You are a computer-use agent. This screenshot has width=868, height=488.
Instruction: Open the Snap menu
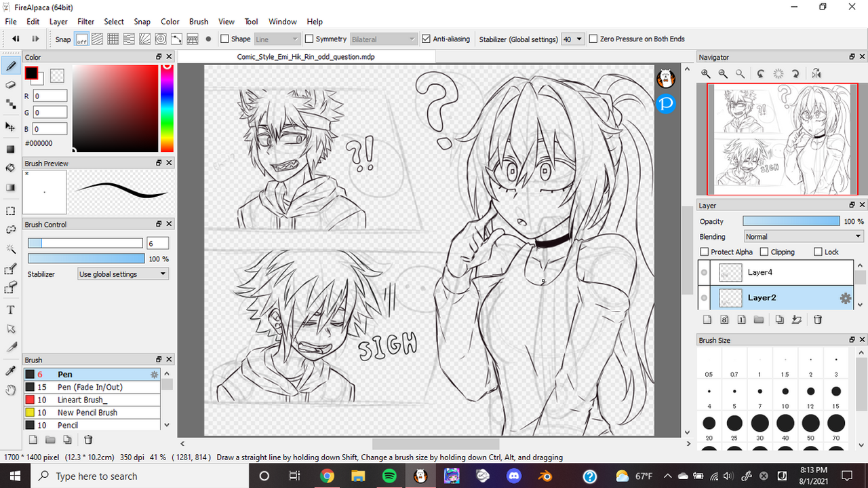coord(142,22)
